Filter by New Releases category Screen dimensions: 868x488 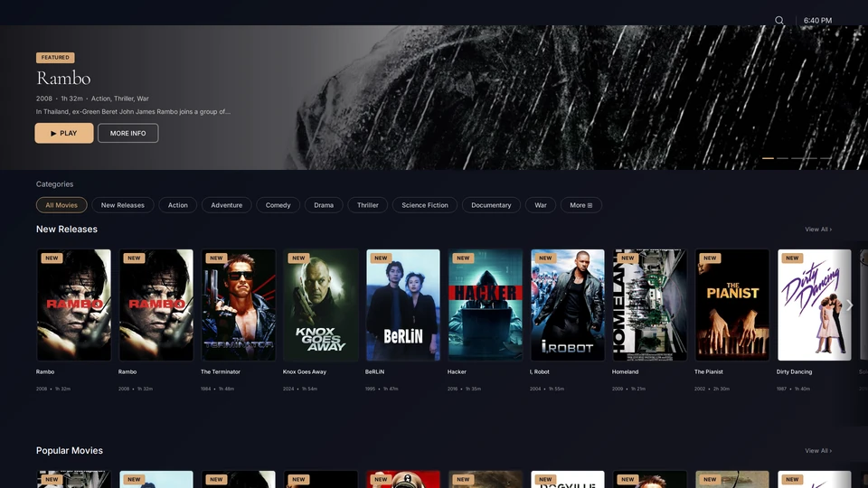coord(122,205)
